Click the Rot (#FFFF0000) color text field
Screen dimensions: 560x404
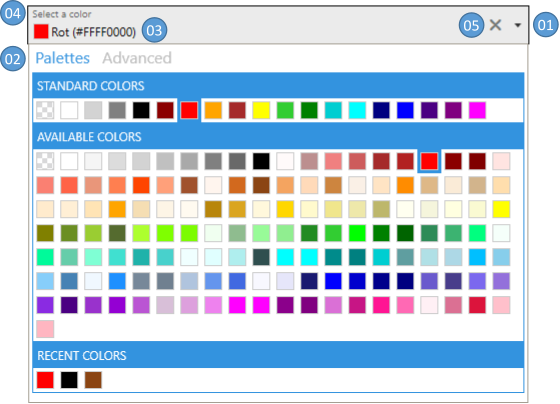point(94,32)
